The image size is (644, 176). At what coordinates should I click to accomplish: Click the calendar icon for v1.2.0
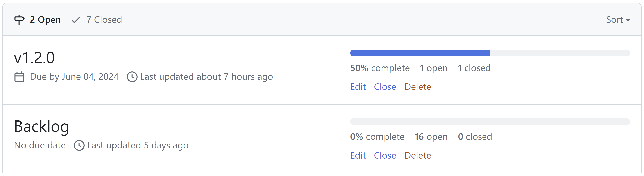[x=19, y=77]
